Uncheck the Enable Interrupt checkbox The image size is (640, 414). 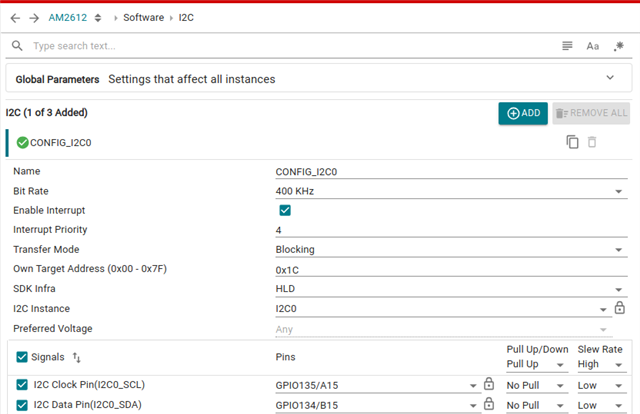click(x=285, y=210)
